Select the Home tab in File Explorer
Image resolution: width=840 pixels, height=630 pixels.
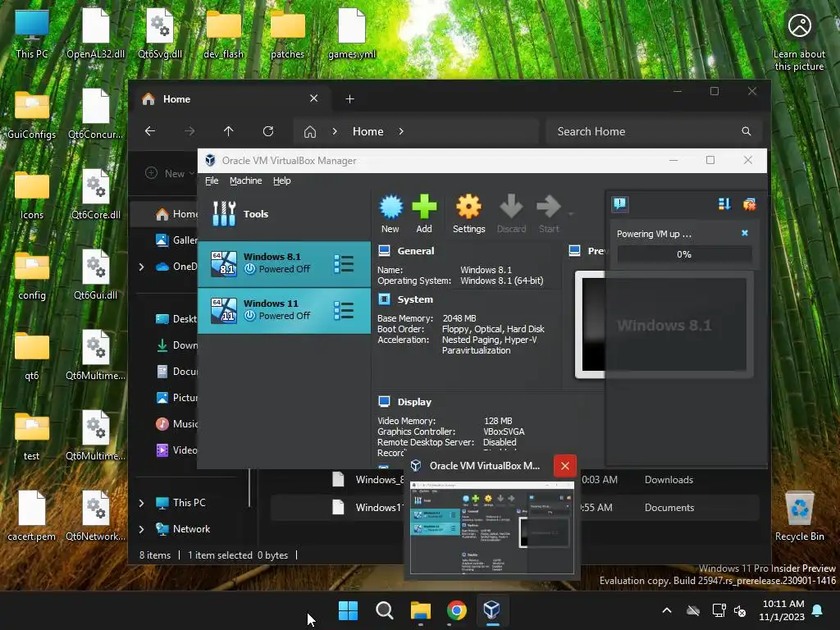(x=231, y=98)
